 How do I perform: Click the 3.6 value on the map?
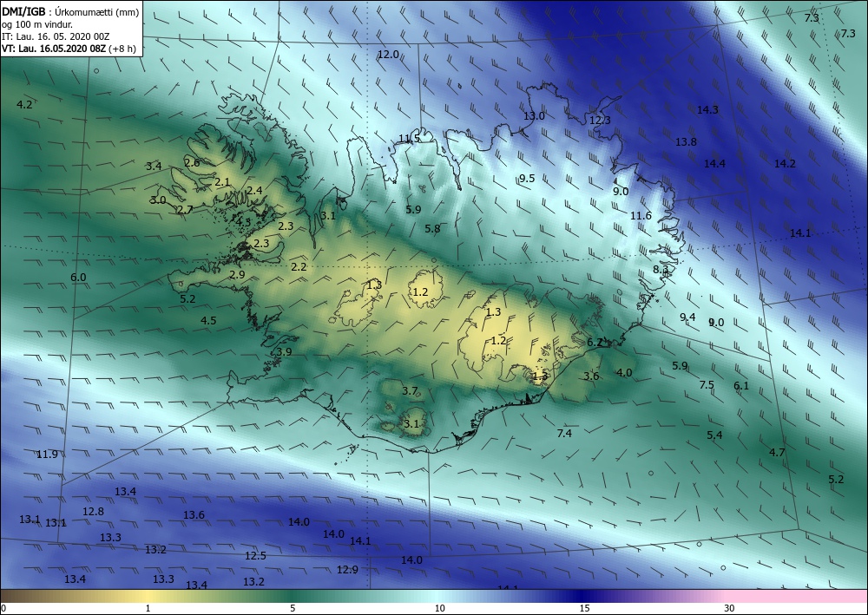[x=591, y=376]
